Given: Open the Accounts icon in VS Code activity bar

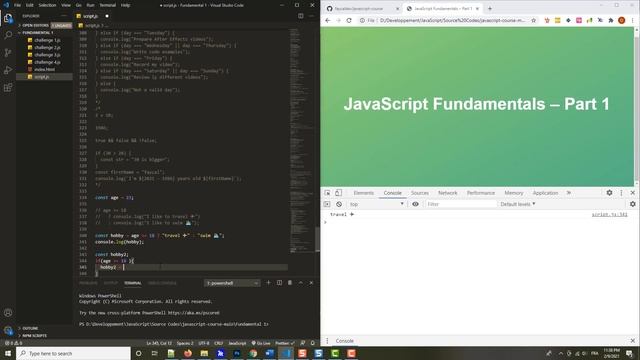Looking at the screenshot, I should [x=8, y=313].
